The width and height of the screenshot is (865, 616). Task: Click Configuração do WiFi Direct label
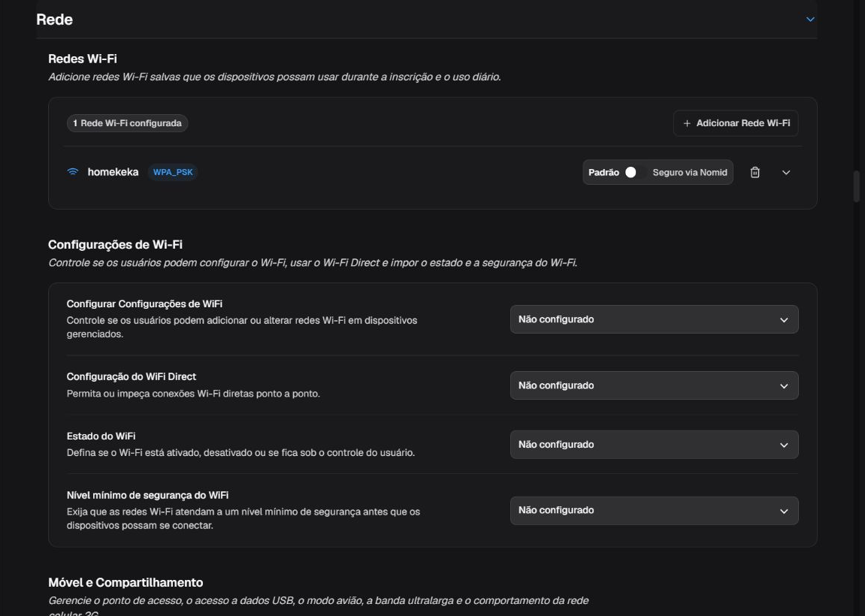tap(132, 376)
